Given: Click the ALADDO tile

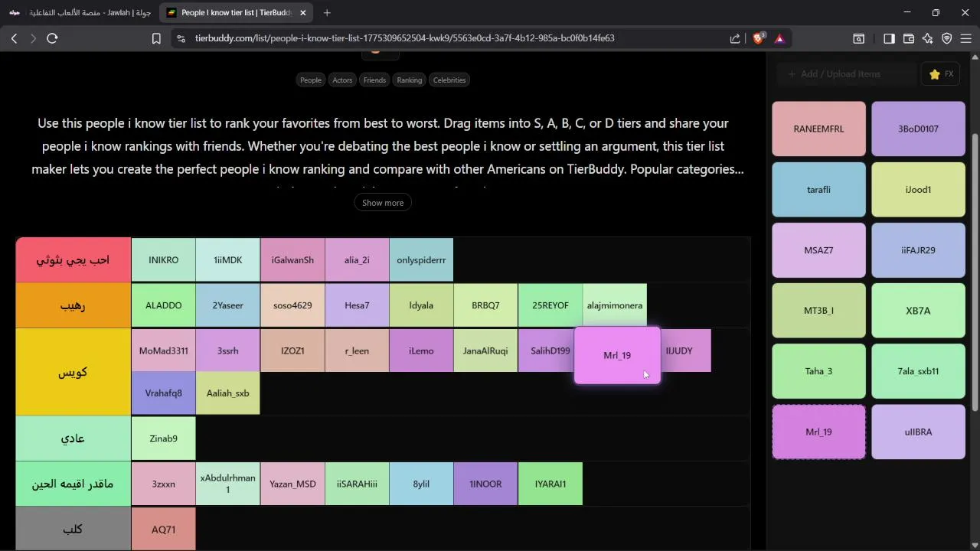Looking at the screenshot, I should click(163, 305).
